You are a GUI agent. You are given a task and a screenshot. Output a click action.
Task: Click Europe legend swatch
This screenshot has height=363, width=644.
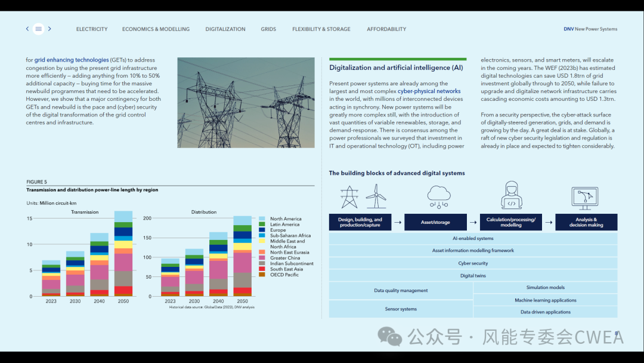[x=262, y=230]
